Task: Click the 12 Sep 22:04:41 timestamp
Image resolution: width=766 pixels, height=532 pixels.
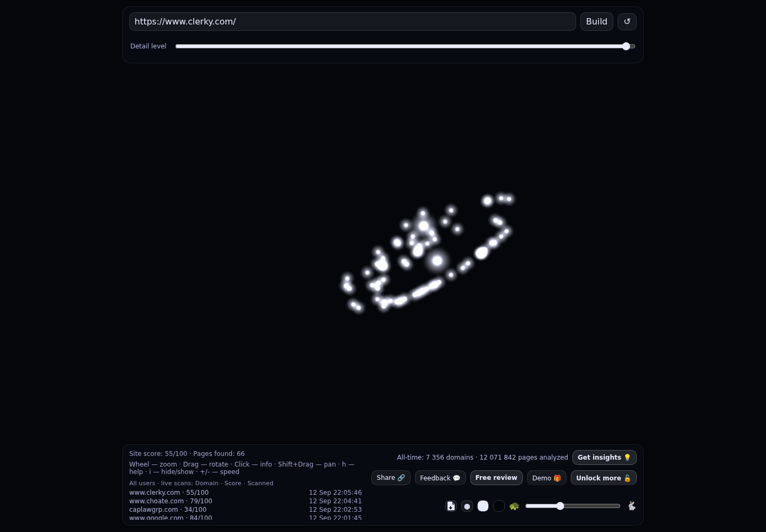Action: pyautogui.click(x=335, y=501)
